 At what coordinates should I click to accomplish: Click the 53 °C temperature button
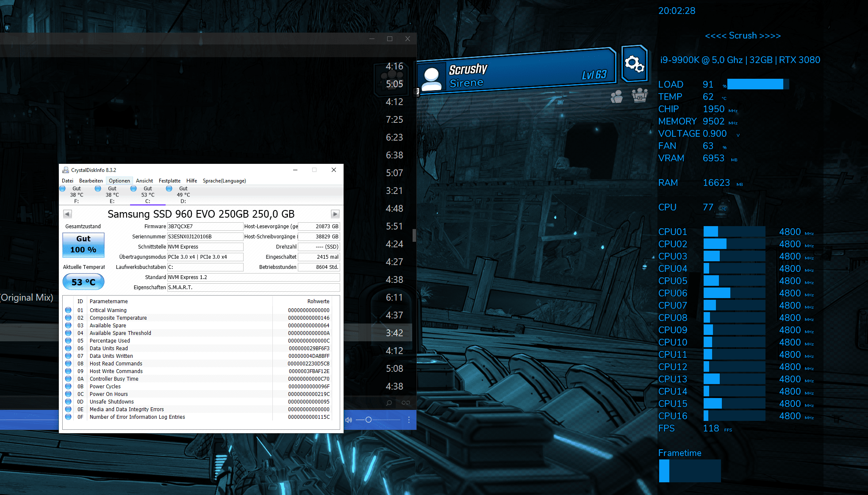[83, 282]
